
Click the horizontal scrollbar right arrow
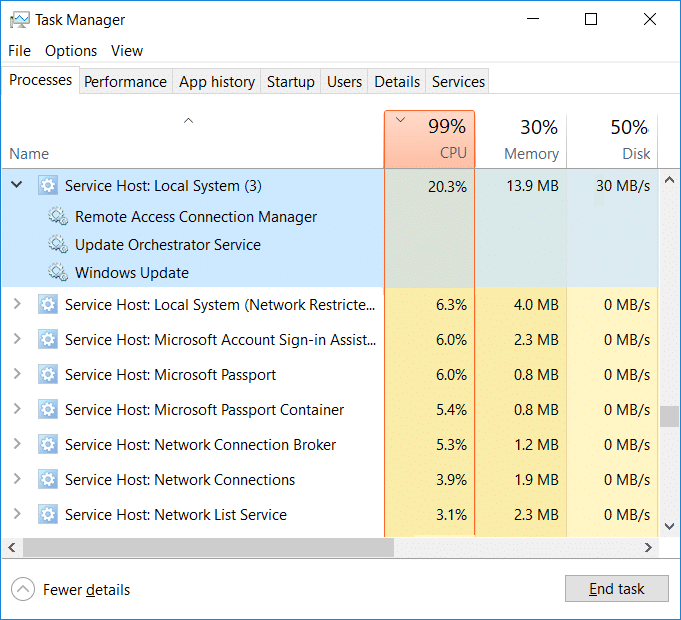[x=649, y=548]
